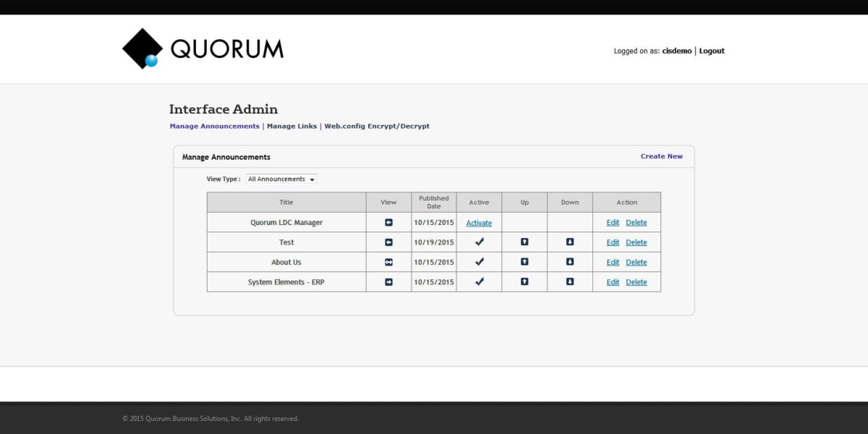Move the Test announcement up
Viewport: 868px width, 434px height.
click(x=524, y=242)
